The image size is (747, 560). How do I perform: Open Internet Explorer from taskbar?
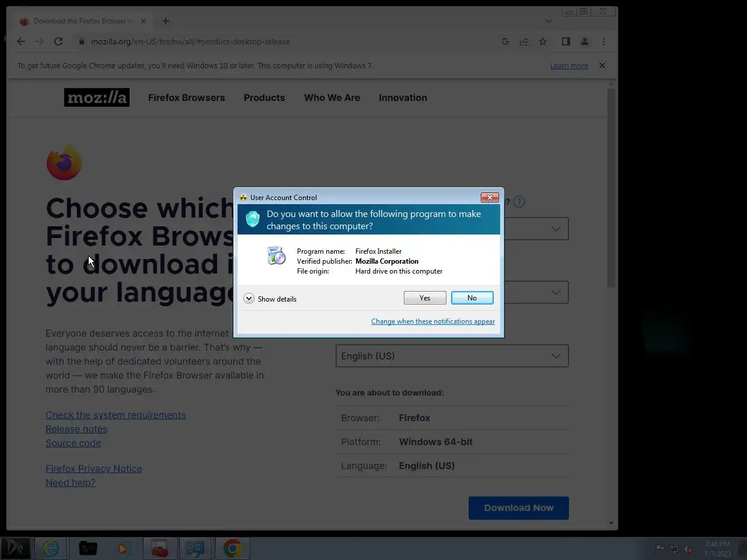click(x=51, y=548)
